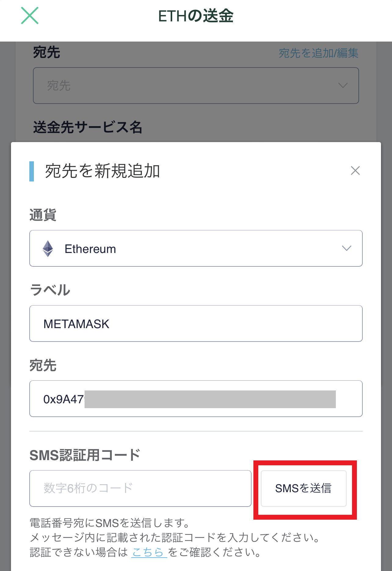Open the dimmed 宛先 destination dropdown

coord(196,86)
